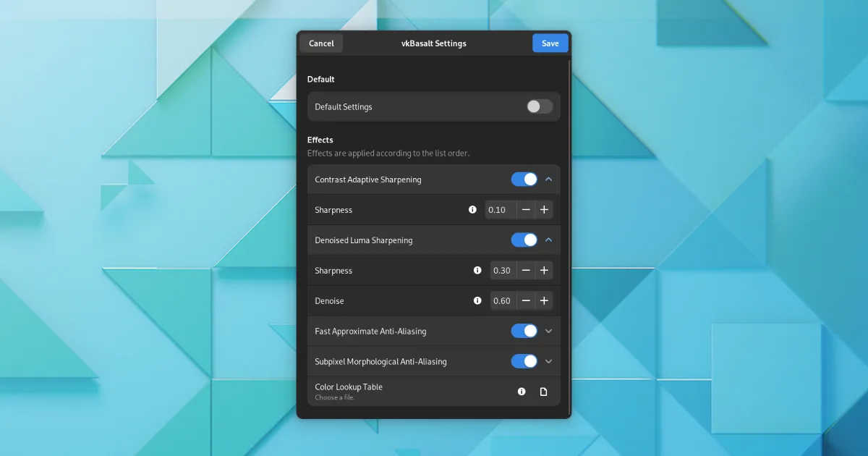Viewport: 868px width, 456px height.
Task: Expand Fast Approximate Anti-Aliasing options
Action: 548,332
